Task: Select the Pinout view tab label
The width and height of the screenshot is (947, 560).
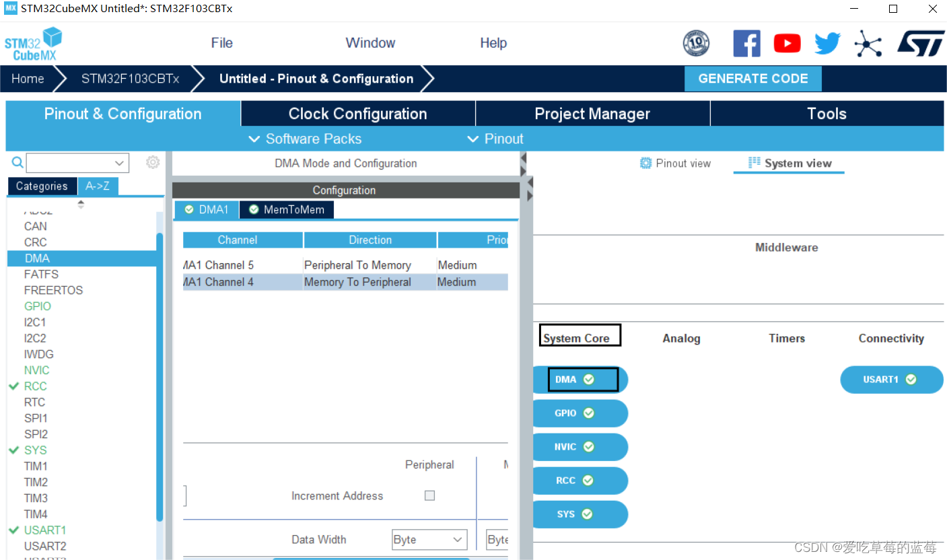Action: point(683,164)
